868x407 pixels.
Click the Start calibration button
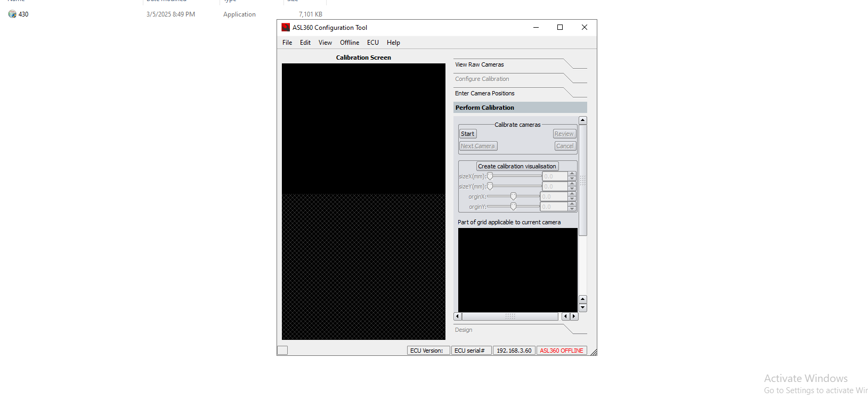[468, 134]
